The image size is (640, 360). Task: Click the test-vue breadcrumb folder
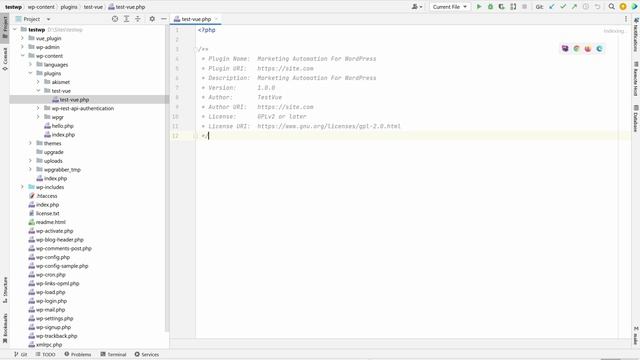pos(93,7)
